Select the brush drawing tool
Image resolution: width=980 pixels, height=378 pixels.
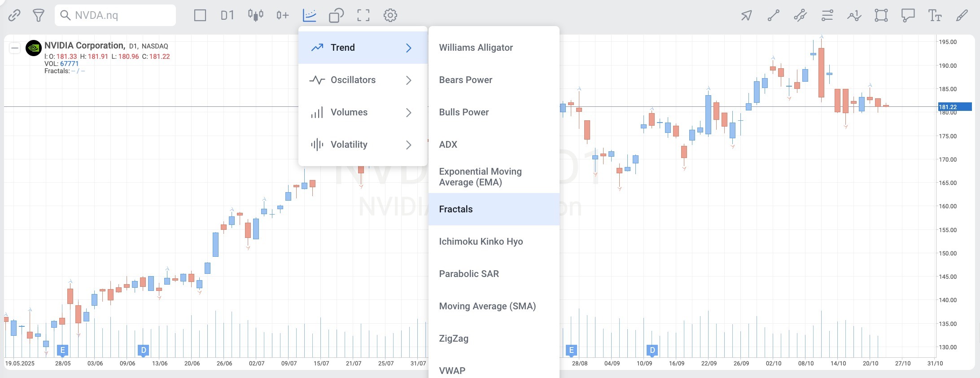click(x=962, y=16)
